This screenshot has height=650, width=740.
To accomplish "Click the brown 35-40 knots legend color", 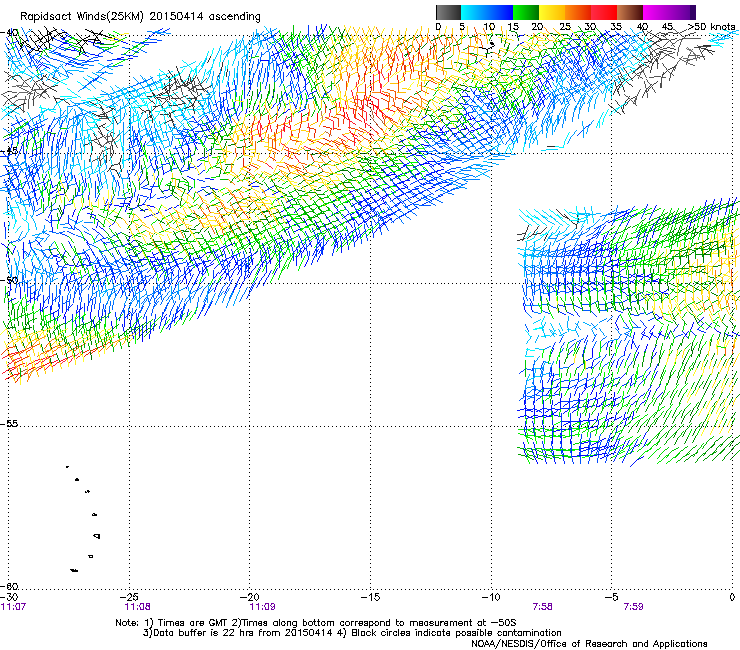I will click(630, 12).
